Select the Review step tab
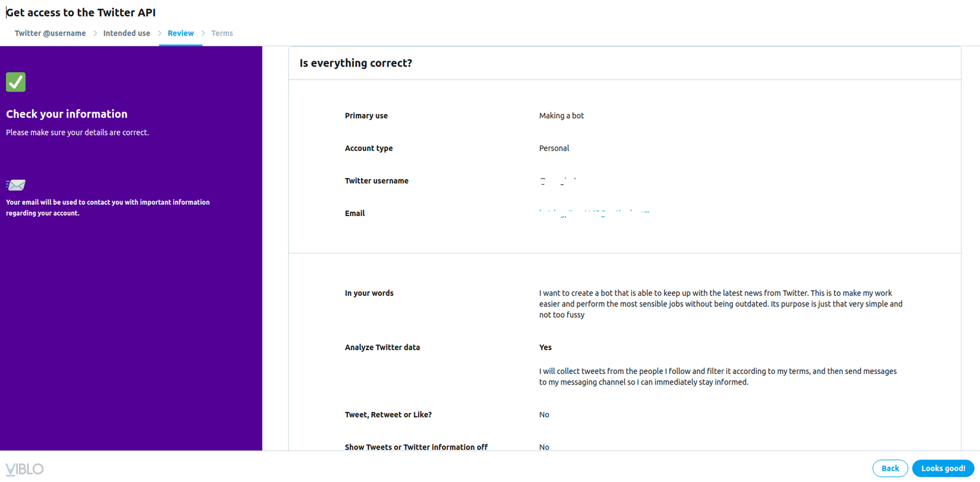The image size is (980, 482). (x=181, y=33)
